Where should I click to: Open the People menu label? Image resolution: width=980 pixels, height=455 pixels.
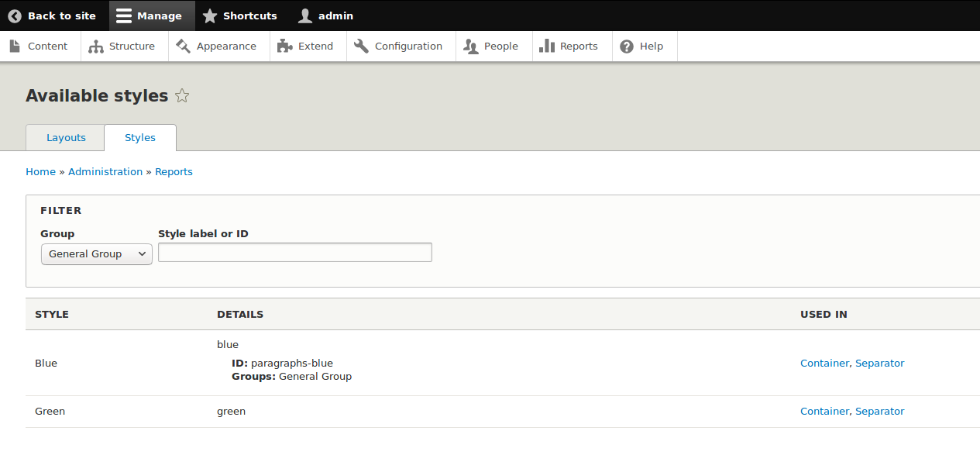[501, 47]
